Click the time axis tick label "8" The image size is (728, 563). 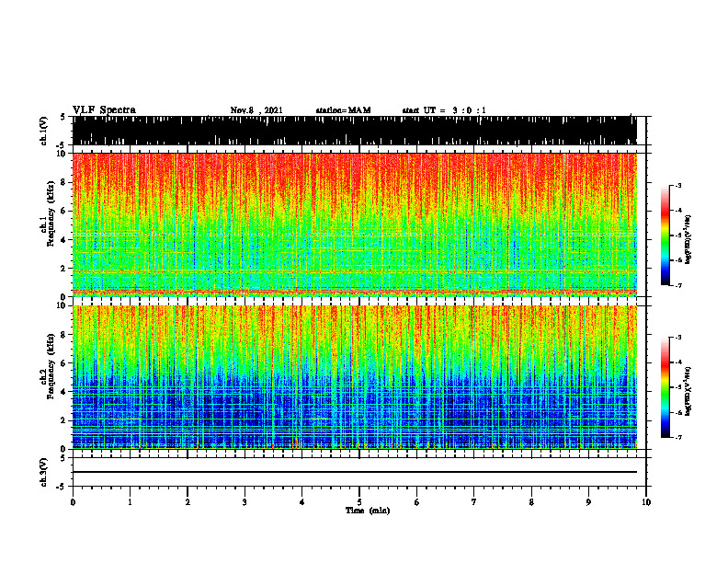[x=531, y=502]
